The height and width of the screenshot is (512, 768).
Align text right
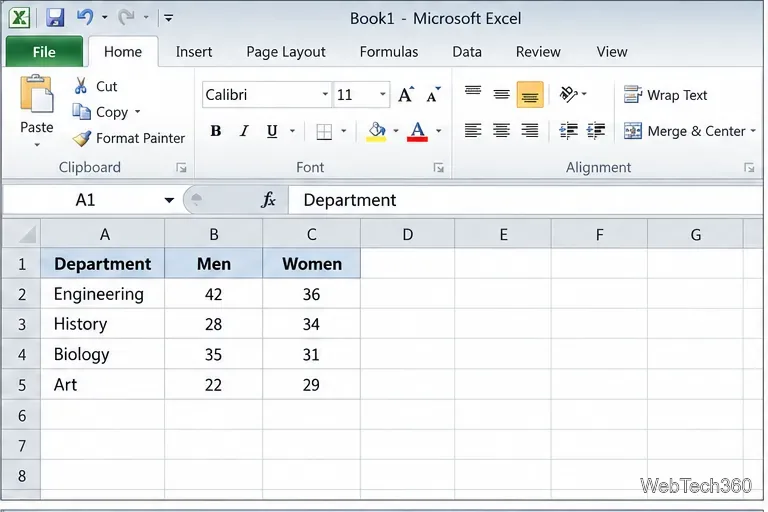pos(529,131)
